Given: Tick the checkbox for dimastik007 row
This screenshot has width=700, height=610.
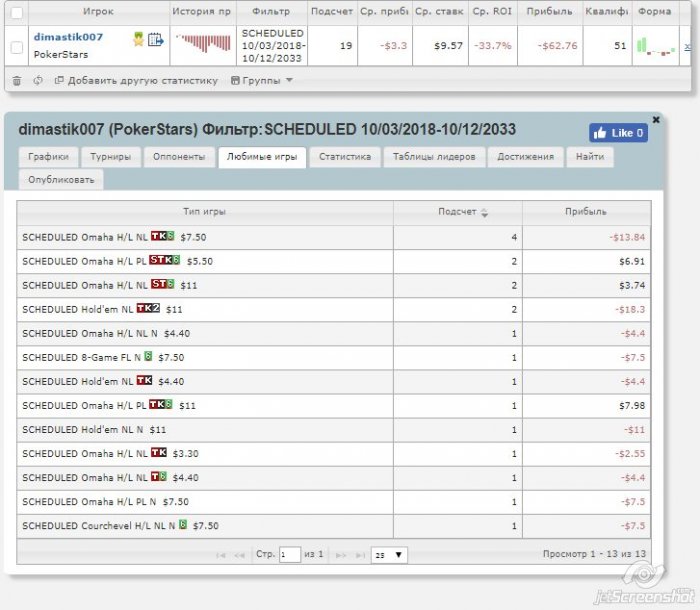Looking at the screenshot, I should click(17, 47).
